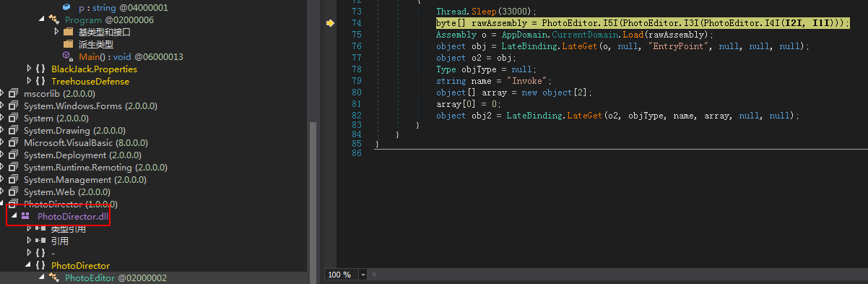Click the folder icon for 派生类型

coord(68,44)
